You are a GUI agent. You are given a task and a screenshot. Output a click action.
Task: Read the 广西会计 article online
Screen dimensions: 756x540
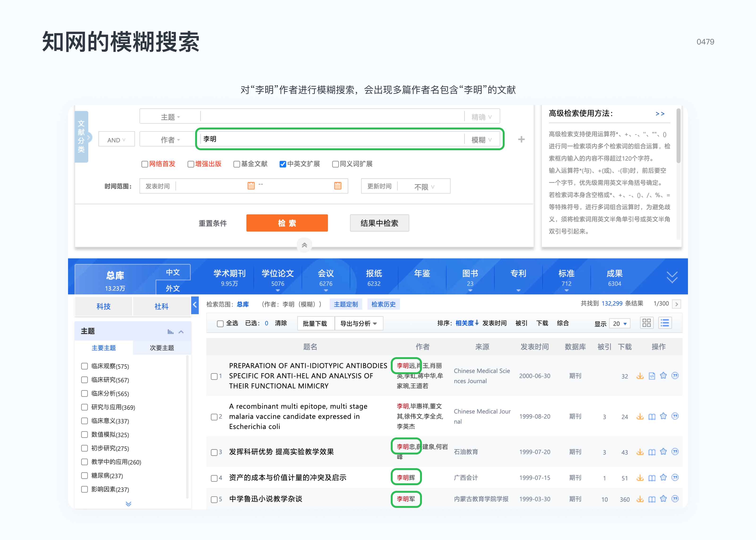coord(652,478)
